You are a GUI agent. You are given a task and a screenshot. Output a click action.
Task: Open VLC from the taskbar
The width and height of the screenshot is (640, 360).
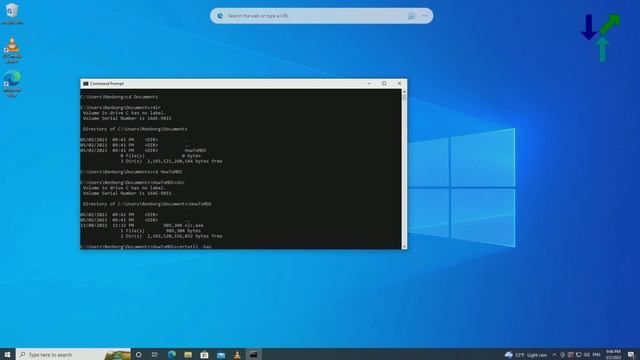pos(237,354)
